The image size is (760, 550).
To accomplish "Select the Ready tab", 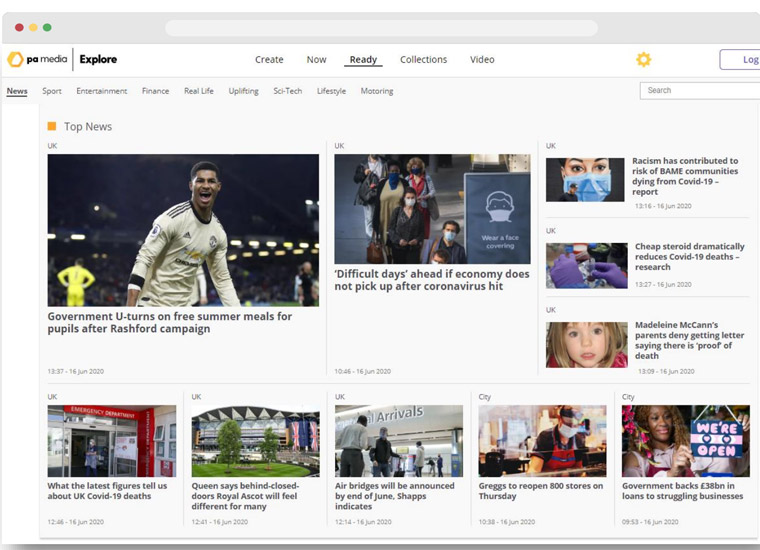I will (x=363, y=60).
